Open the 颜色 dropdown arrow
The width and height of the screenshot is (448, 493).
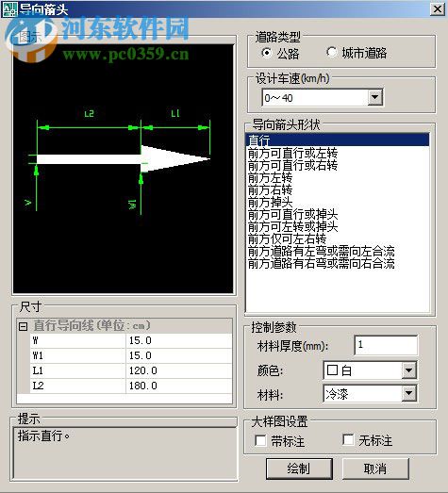[x=409, y=370]
